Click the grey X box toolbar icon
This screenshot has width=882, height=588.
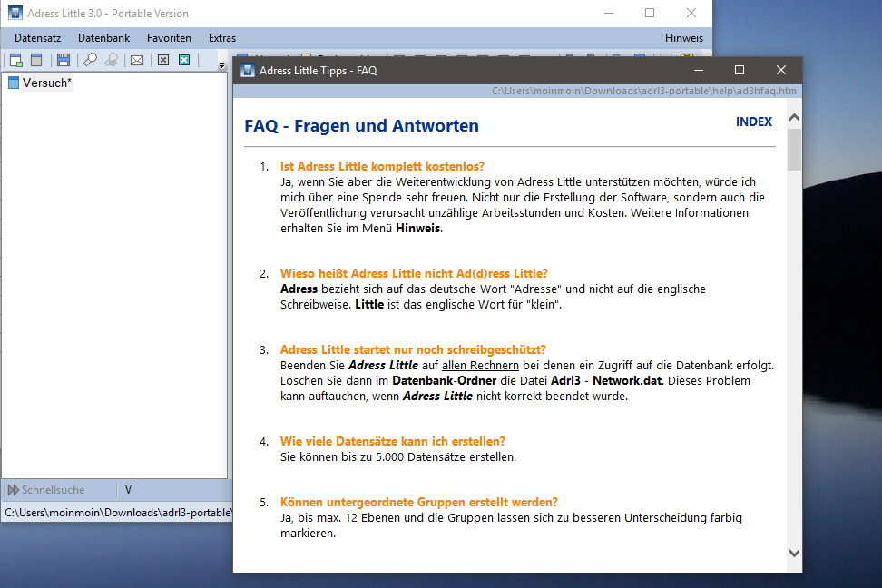point(163,60)
